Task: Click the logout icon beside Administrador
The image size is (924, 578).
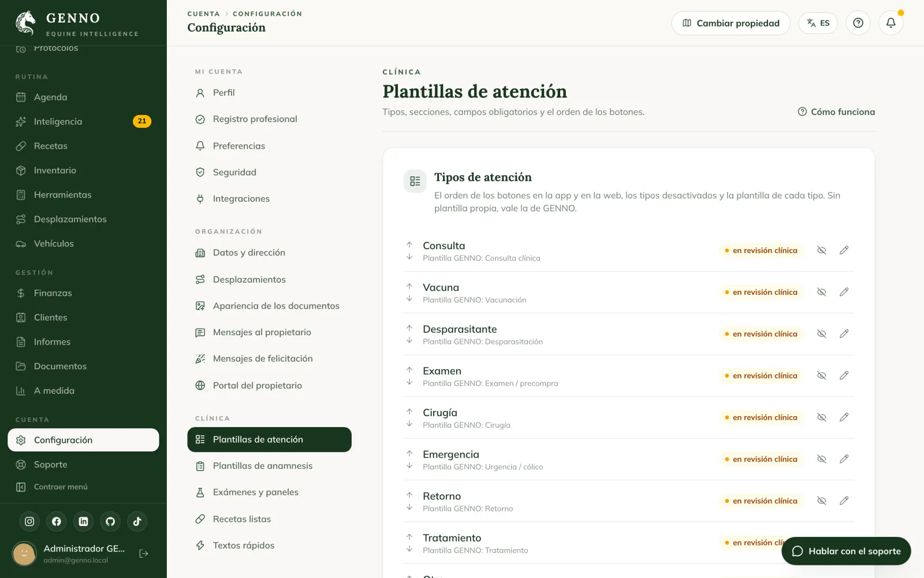Action: coord(144,554)
